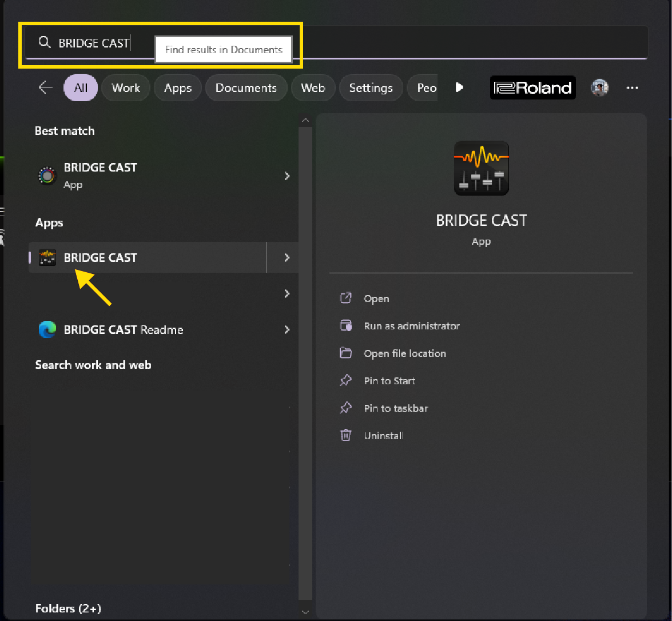Click the Uninstall trash icon
Image resolution: width=672 pixels, height=621 pixels.
[x=345, y=435]
